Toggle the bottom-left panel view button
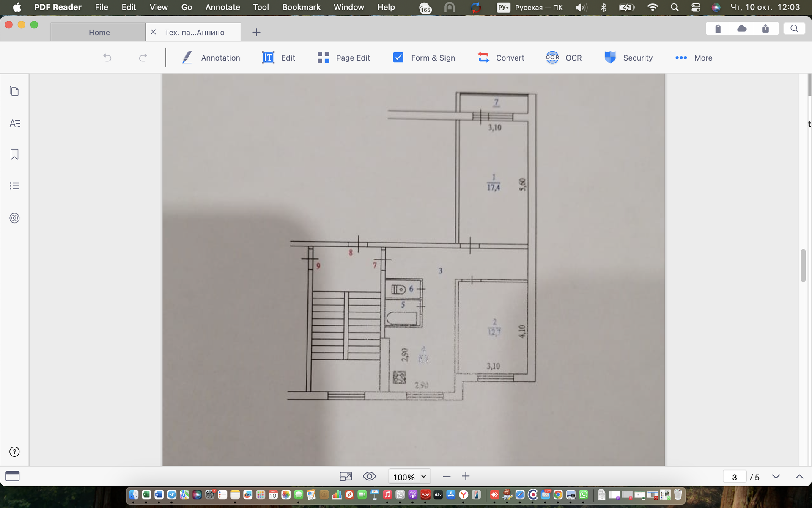Image resolution: width=812 pixels, height=508 pixels. [13, 477]
